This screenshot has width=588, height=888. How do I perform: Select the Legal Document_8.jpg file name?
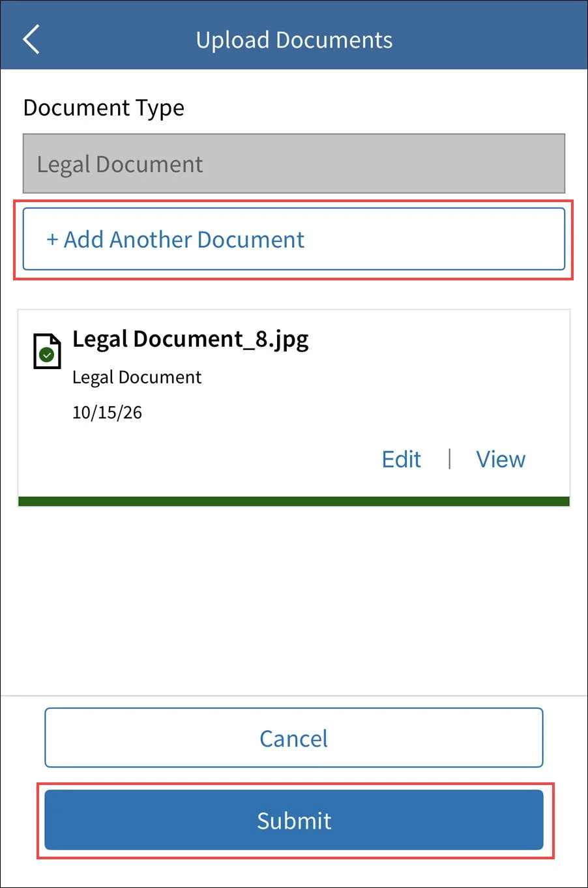190,340
